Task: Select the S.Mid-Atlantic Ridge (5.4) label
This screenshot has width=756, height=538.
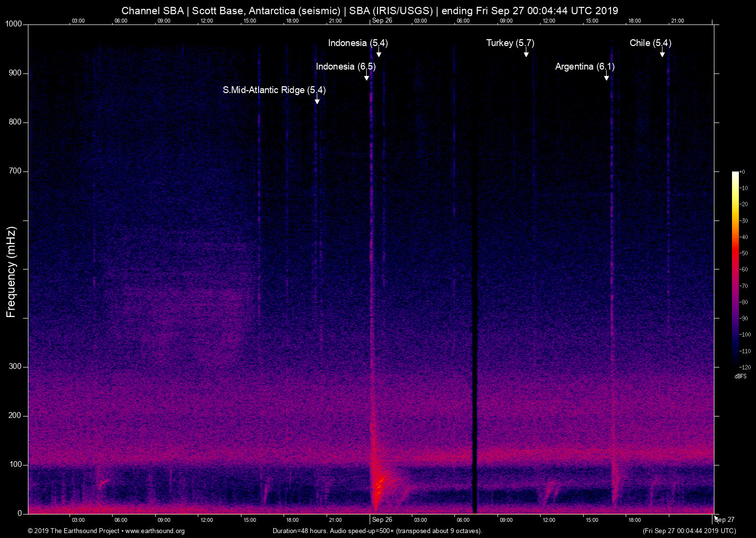Action: [x=274, y=90]
